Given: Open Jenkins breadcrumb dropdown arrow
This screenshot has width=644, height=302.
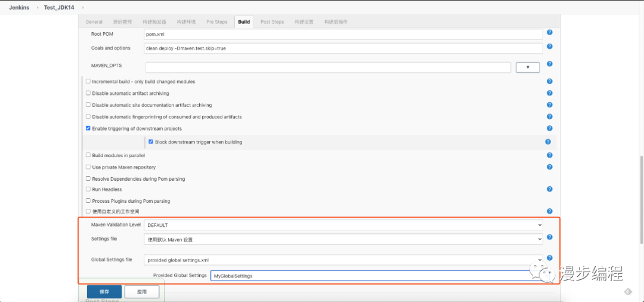Looking at the screenshot, I should pyautogui.click(x=36, y=8).
